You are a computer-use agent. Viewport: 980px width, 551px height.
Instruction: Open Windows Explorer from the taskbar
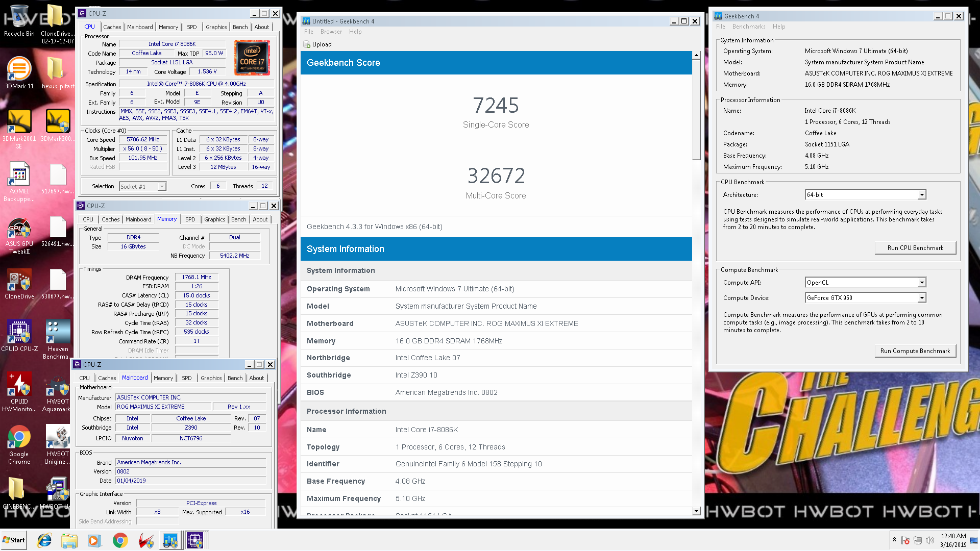(x=69, y=540)
